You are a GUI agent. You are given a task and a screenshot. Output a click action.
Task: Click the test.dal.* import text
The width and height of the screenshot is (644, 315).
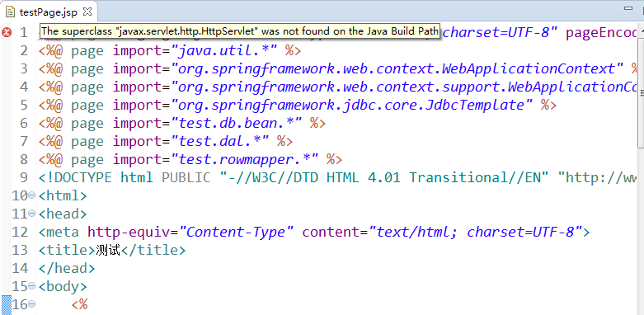pyautogui.click(x=220, y=141)
